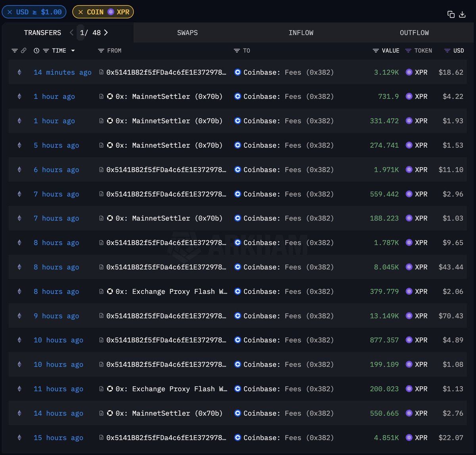
Task: Click the page number 1/ 48 indicator
Action: [x=90, y=33]
